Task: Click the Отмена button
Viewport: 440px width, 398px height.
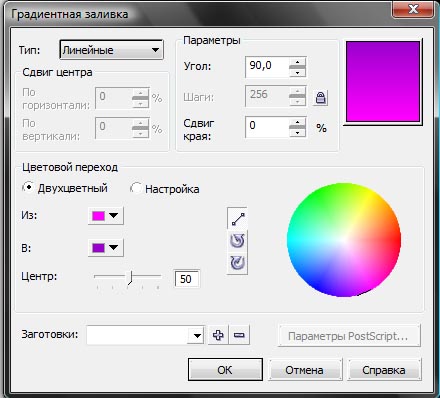Action: [305, 370]
